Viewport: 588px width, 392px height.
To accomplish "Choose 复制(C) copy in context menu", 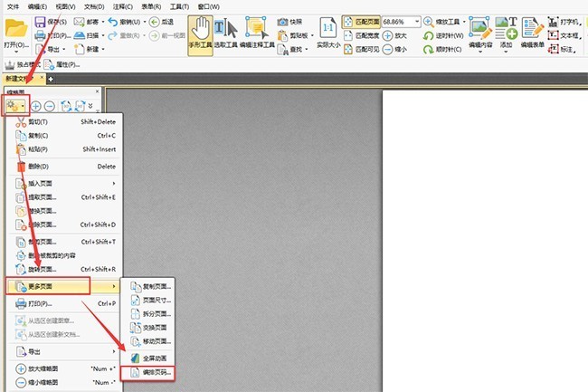I will 64,136.
